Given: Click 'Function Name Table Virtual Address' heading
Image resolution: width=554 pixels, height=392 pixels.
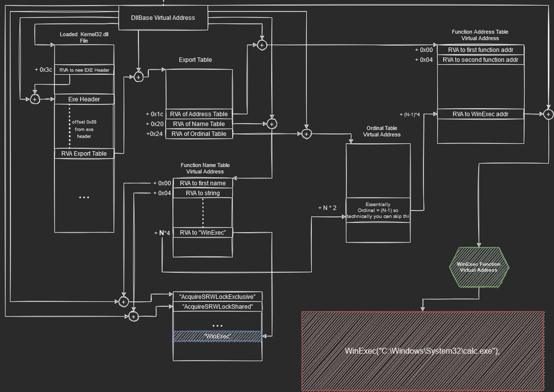Looking at the screenshot, I should [205, 168].
